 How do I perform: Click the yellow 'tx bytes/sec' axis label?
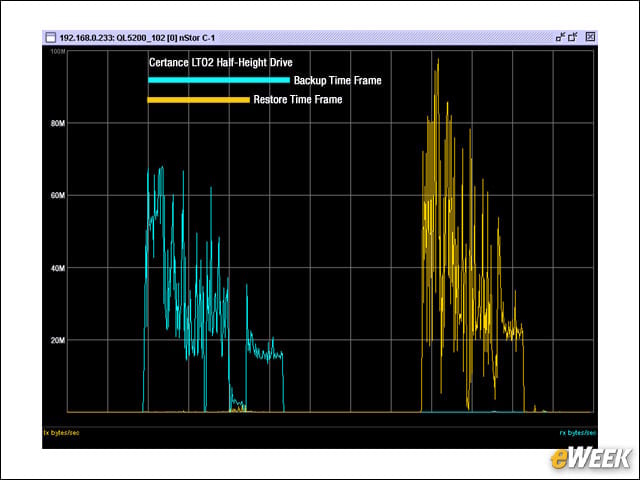(61, 433)
